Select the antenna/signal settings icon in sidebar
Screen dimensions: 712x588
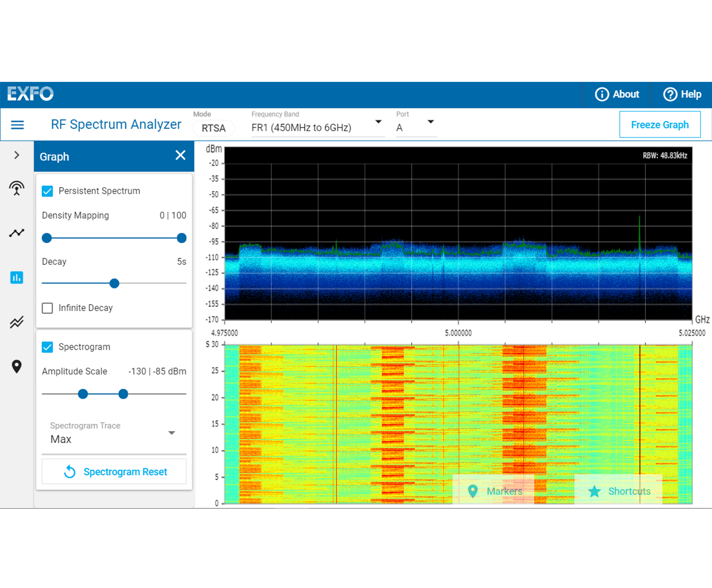tap(16, 188)
